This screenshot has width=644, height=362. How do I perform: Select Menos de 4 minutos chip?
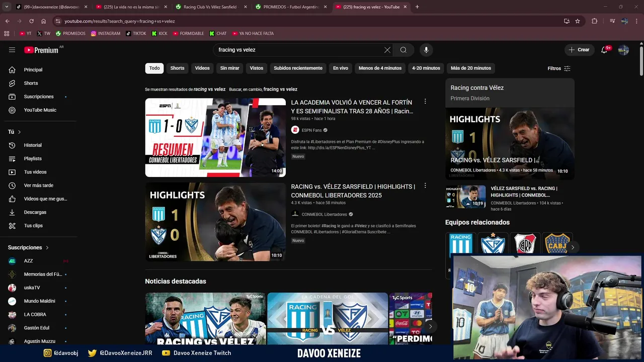pyautogui.click(x=380, y=68)
